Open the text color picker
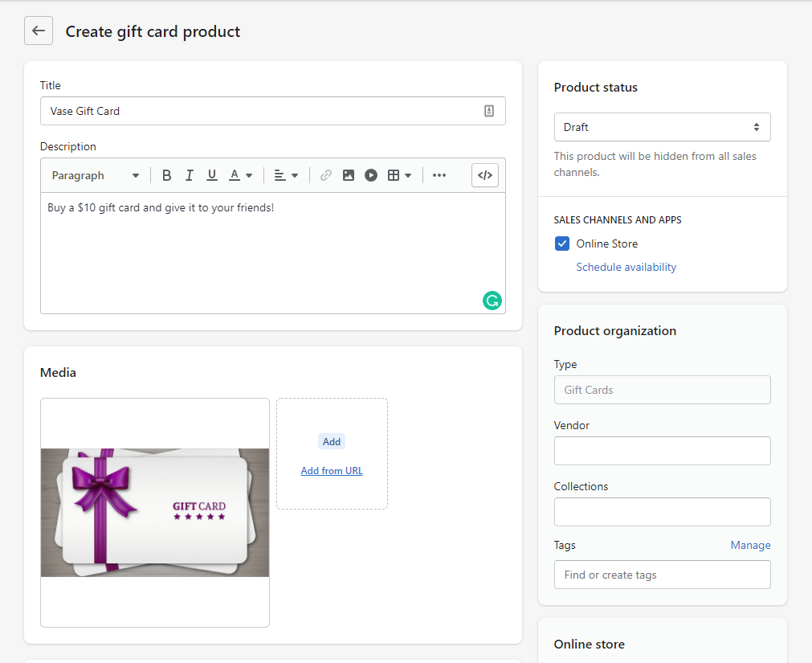This screenshot has height=663, width=812. tap(240, 175)
